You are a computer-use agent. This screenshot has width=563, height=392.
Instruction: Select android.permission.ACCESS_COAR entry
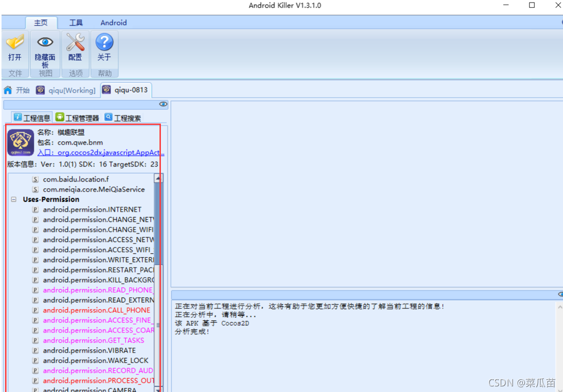98,329
